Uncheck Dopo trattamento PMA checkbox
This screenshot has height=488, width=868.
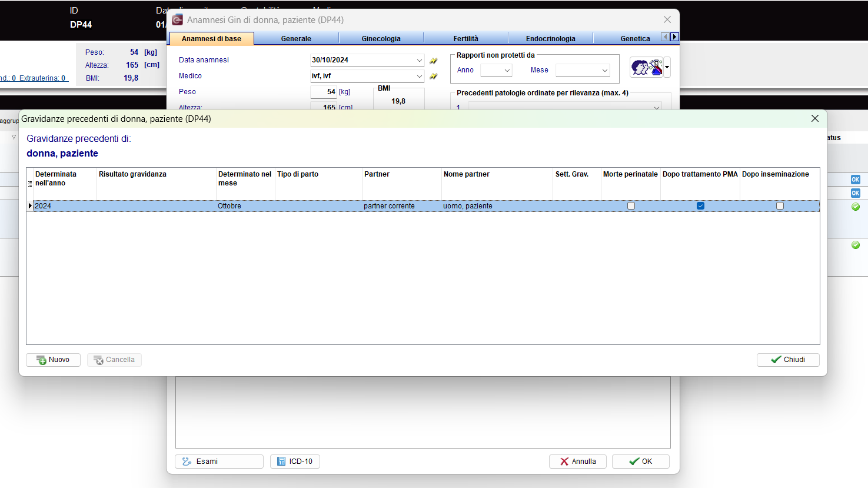pos(700,206)
